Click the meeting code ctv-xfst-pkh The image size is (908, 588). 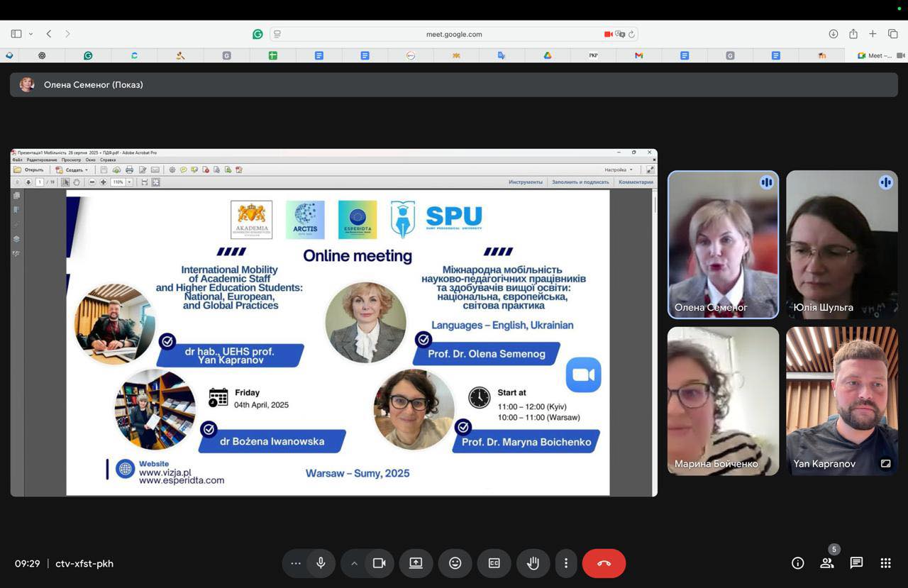84,564
